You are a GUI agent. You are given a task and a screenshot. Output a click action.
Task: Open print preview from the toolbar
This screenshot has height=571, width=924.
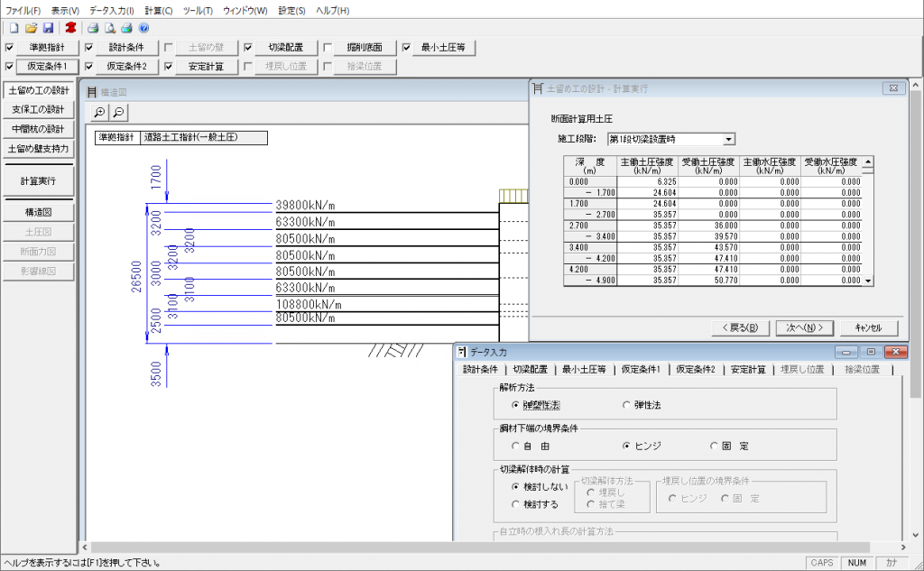tap(109, 28)
